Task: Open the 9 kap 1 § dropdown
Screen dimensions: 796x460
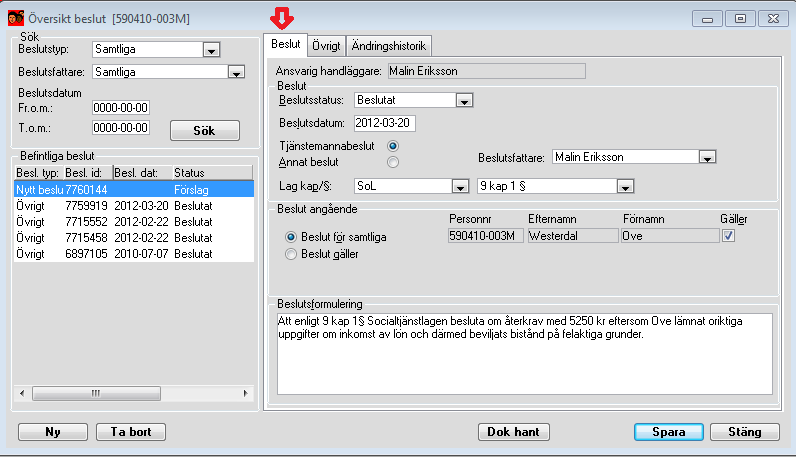Action: pos(625,187)
